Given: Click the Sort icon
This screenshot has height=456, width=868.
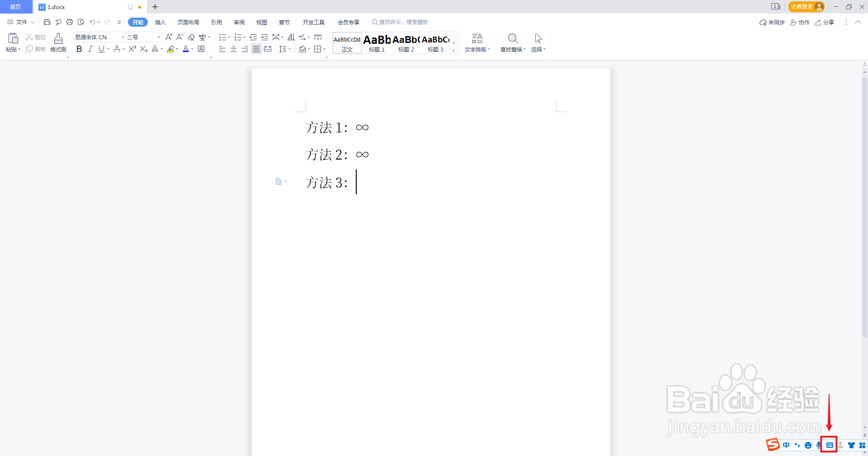Looking at the screenshot, I should (x=291, y=37).
